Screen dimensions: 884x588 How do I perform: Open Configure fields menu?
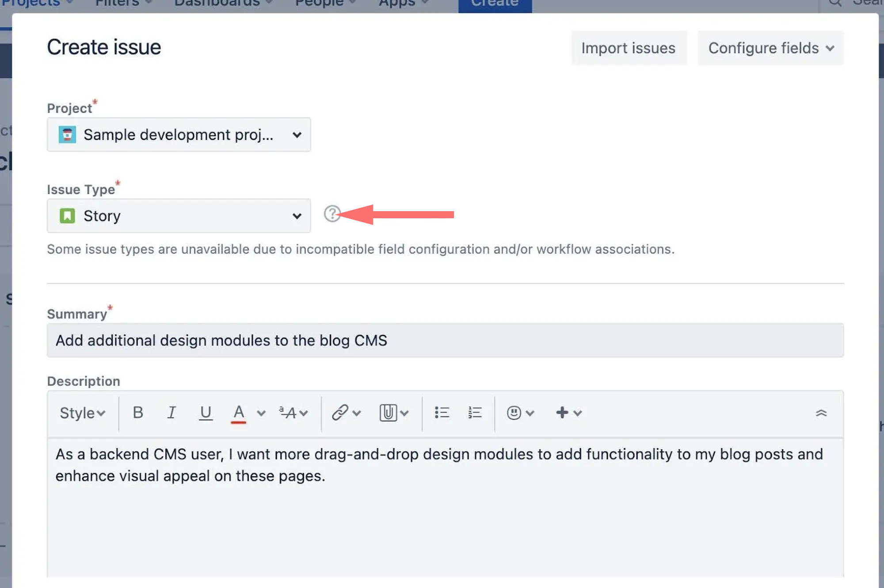click(770, 48)
